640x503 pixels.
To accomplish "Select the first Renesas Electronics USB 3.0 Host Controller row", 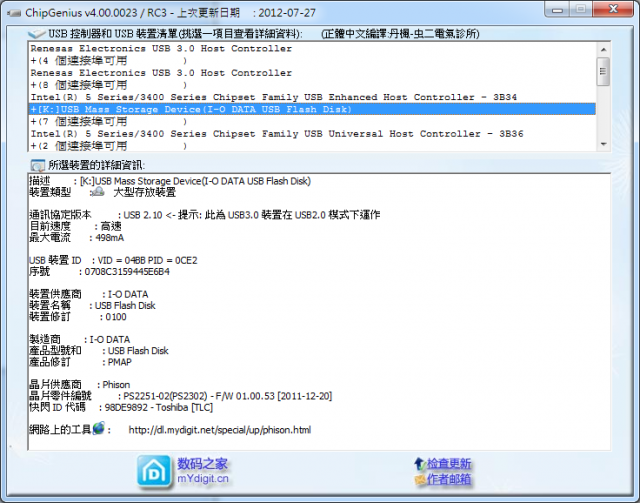I will pos(312,49).
